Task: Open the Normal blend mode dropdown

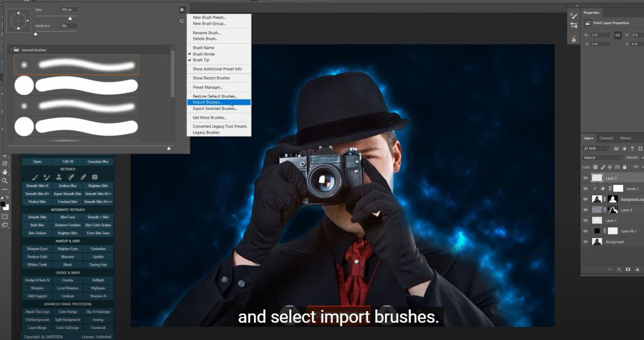Action: pos(603,157)
